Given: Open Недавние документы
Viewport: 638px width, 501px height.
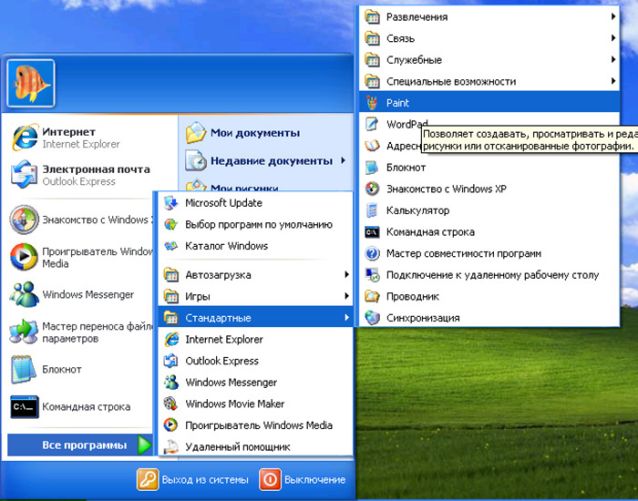Looking at the screenshot, I should point(265,160).
